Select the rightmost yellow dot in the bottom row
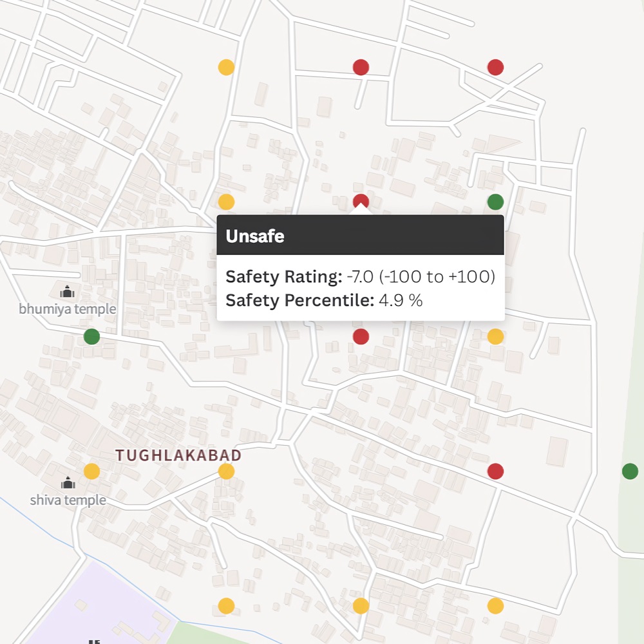644x644 pixels. pyautogui.click(x=496, y=606)
